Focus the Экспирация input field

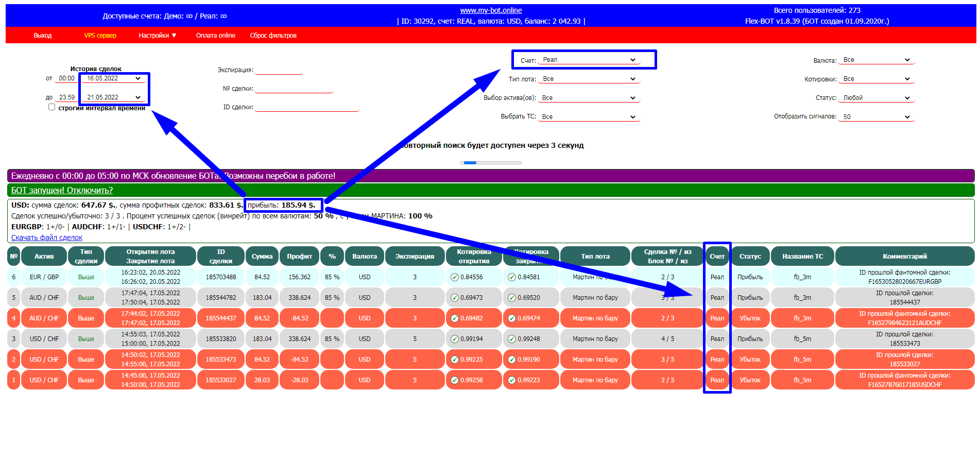pos(279,70)
